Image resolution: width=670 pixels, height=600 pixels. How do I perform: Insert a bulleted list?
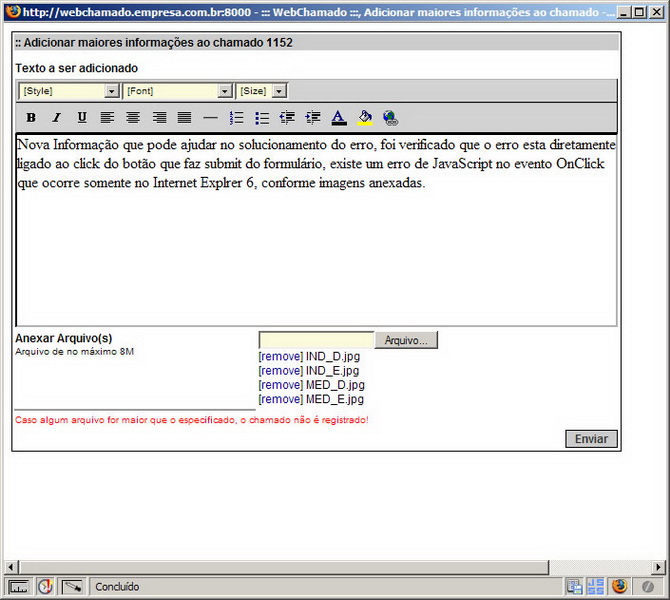(x=262, y=118)
